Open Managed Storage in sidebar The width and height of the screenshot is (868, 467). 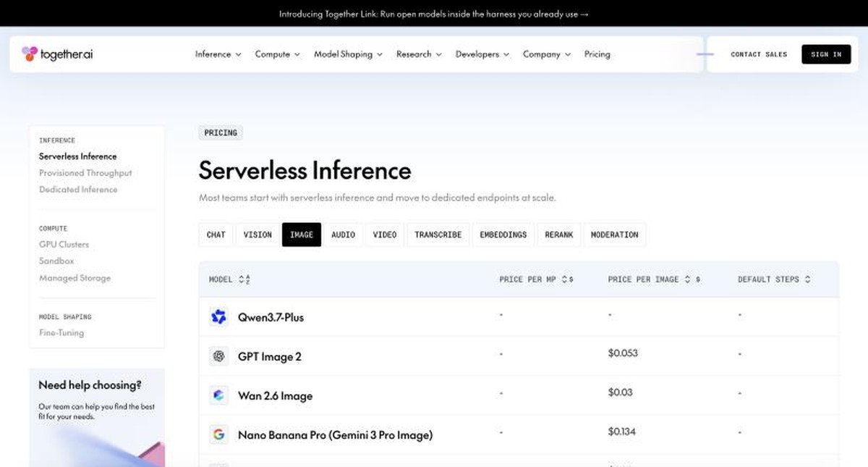click(x=75, y=278)
